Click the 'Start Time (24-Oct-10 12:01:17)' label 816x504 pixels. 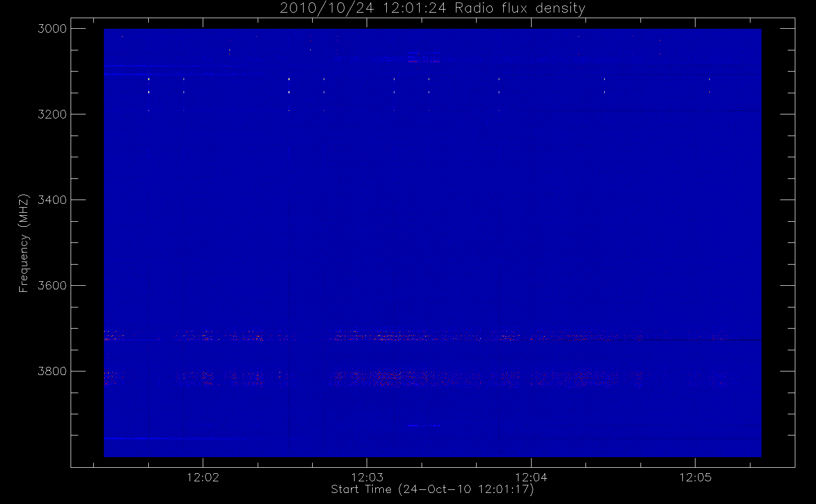tap(432, 489)
